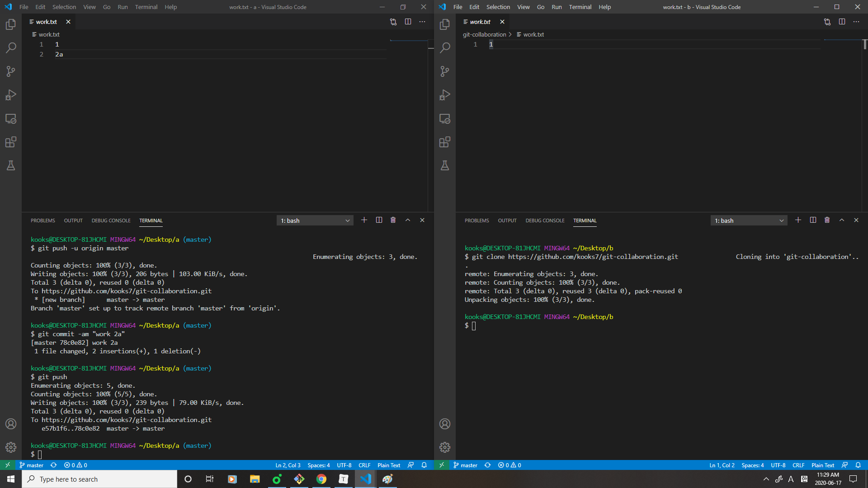Click master branch in left status bar

[x=31, y=465]
